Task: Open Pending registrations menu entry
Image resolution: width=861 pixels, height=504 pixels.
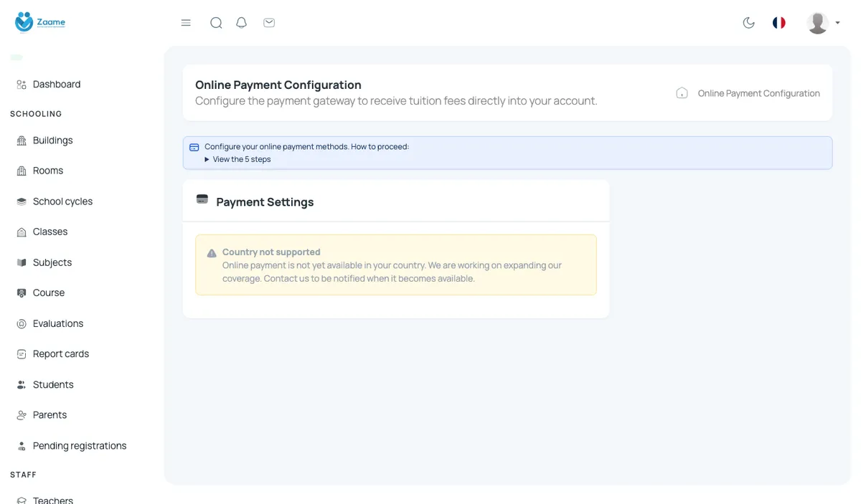Action: (80, 446)
